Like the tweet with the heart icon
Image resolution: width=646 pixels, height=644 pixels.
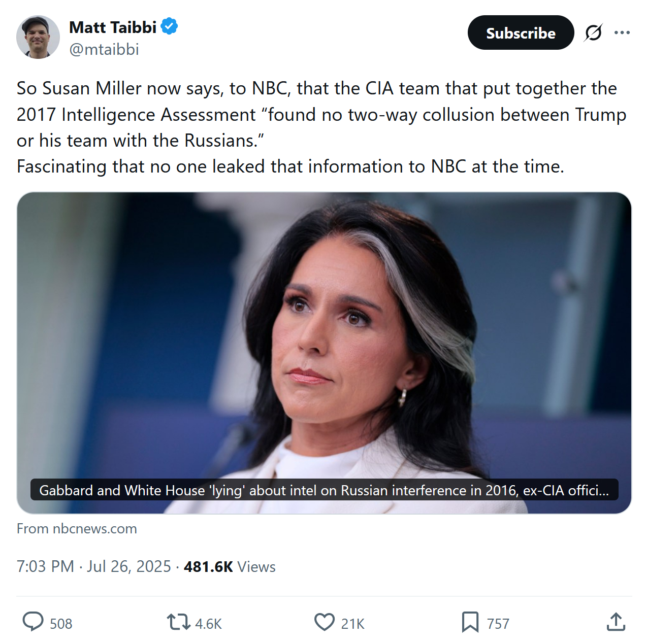coord(325,622)
